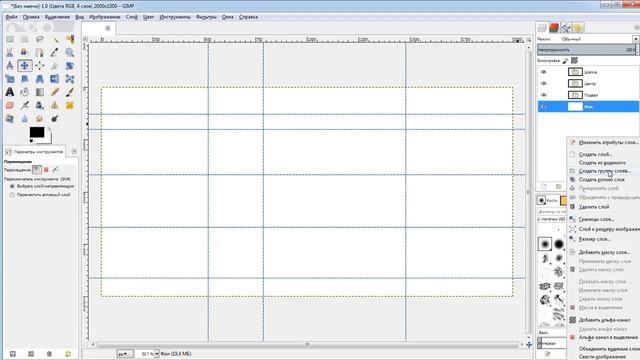Choose 'Добавить маску слоя' in context menu
640x360 pixels.
tap(604, 252)
